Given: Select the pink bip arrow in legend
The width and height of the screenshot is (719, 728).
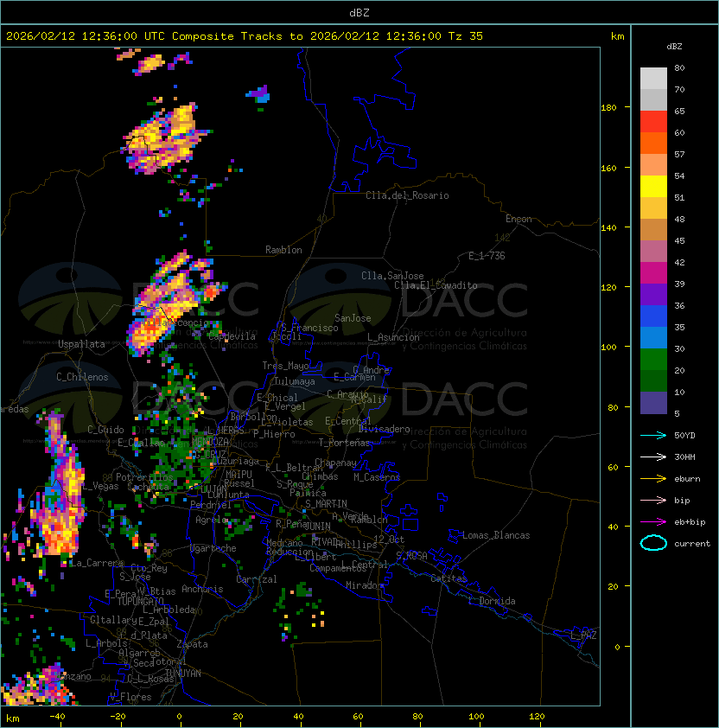Looking at the screenshot, I should (653, 500).
